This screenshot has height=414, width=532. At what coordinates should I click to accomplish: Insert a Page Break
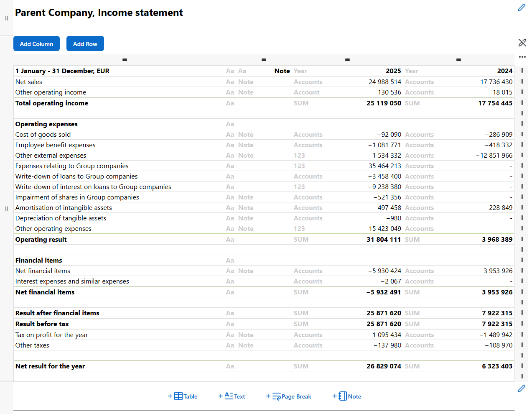(x=289, y=396)
